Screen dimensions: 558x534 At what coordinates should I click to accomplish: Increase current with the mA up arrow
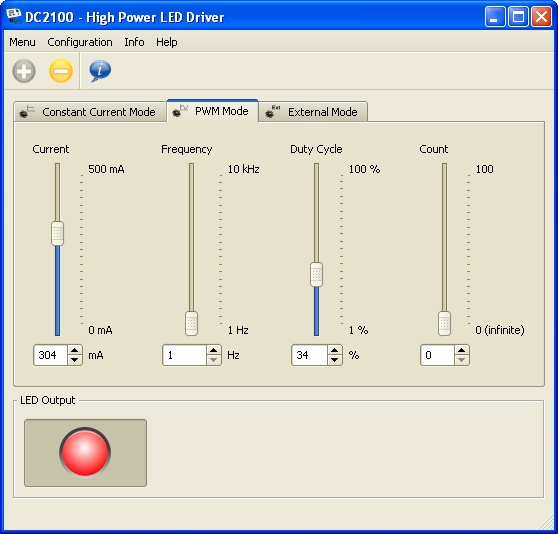point(74,350)
